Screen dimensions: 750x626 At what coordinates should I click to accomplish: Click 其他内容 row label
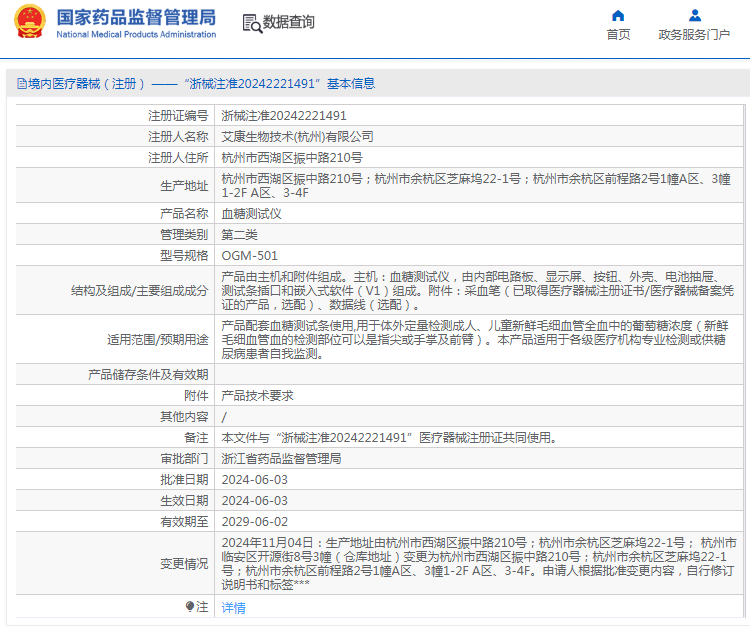click(x=184, y=417)
